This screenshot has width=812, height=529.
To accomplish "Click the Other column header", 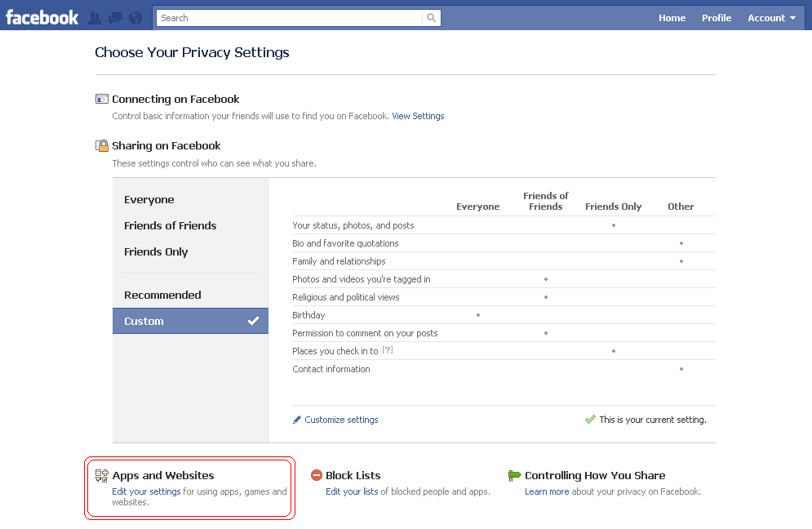I will 681,207.
